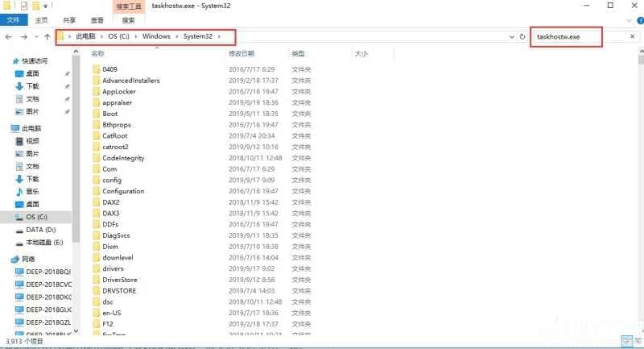The height and width of the screenshot is (349, 644).
Task: Select the config folder icon
Action: coord(96,180)
